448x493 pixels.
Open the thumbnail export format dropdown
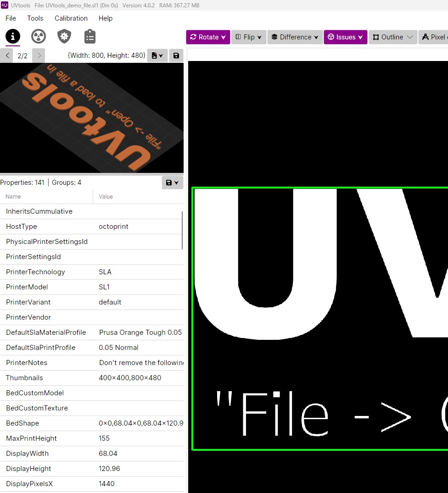(x=162, y=55)
